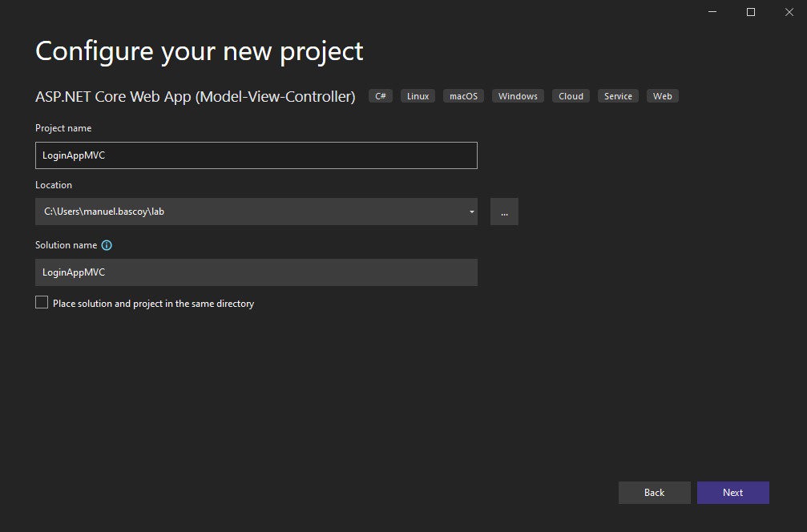807x532 pixels.
Task: Click into the Project name field
Action: click(256, 155)
